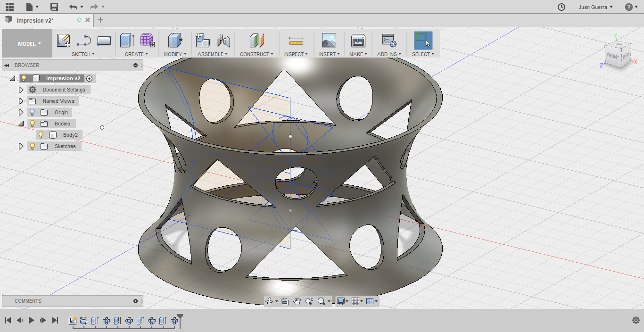
Task: Click the Insert image icon
Action: (329, 41)
